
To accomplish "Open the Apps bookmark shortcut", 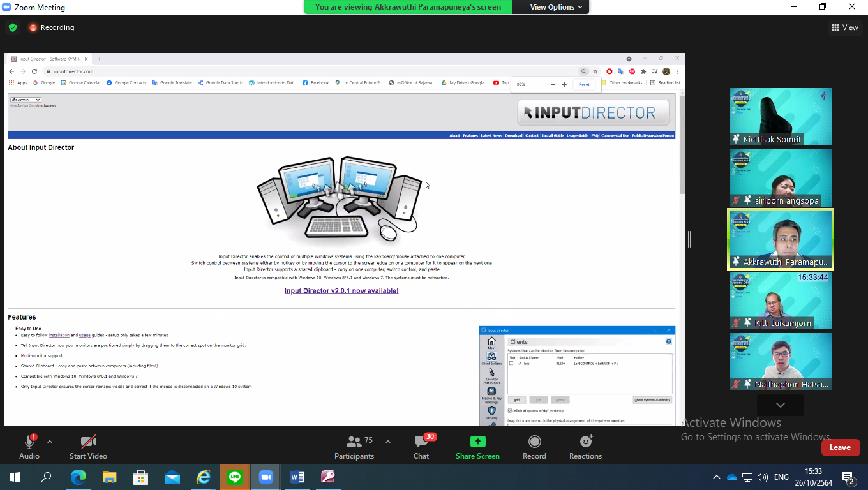I will (x=18, y=82).
